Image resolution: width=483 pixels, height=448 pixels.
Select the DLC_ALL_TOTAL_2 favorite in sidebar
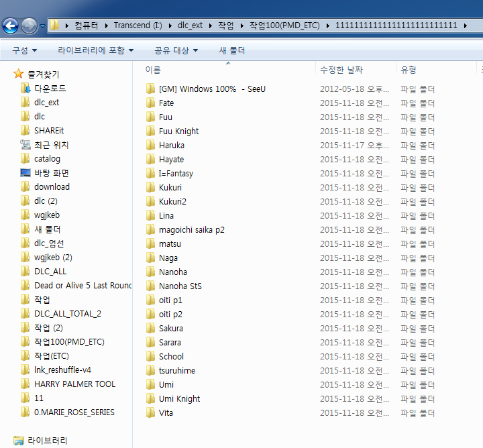pos(68,314)
